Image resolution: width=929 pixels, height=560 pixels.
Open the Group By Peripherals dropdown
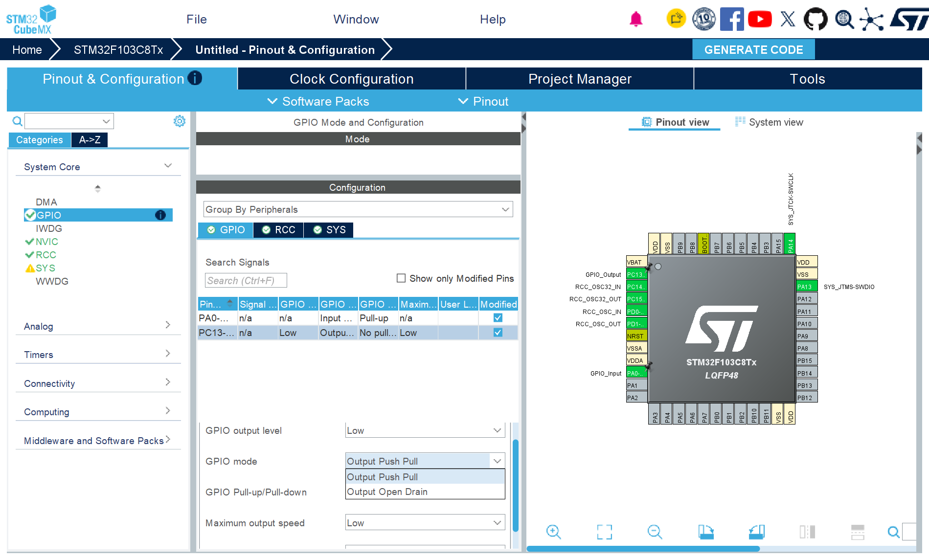[x=358, y=209]
